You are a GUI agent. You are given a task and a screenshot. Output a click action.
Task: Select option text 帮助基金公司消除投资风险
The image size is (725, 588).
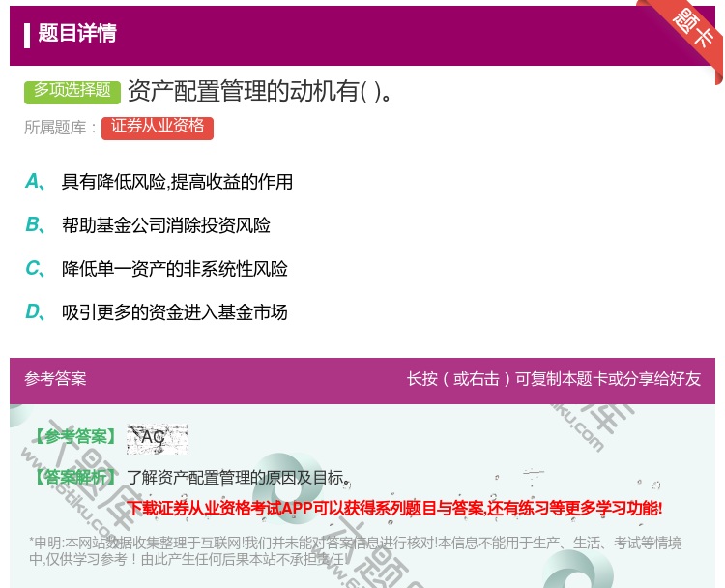pyautogui.click(x=165, y=225)
